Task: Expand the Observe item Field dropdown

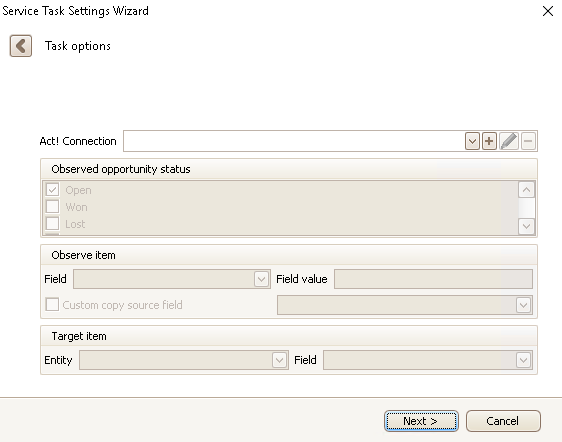Action: pyautogui.click(x=261, y=279)
